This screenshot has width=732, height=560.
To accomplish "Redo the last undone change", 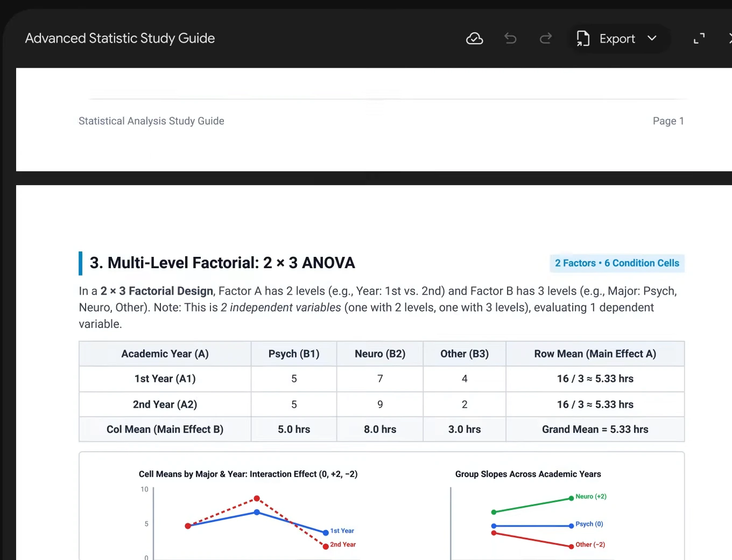I will point(546,39).
